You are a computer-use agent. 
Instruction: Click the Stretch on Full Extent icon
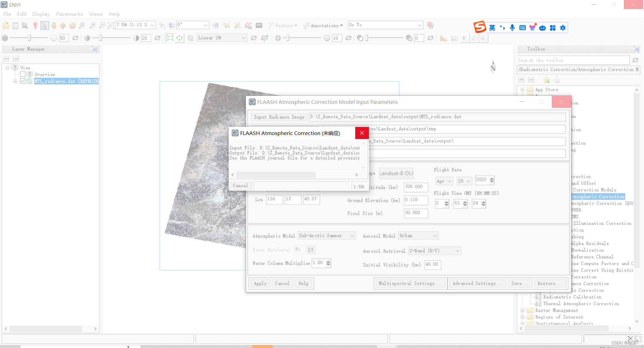170,38
